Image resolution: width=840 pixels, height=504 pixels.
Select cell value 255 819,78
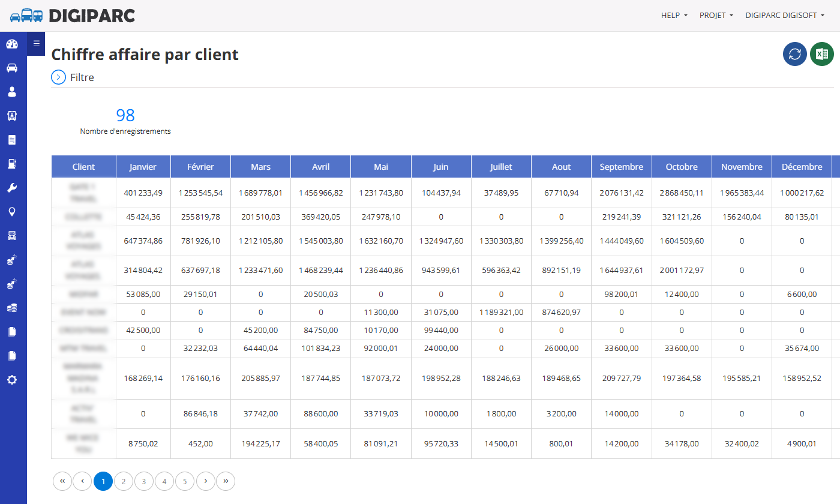(x=200, y=217)
